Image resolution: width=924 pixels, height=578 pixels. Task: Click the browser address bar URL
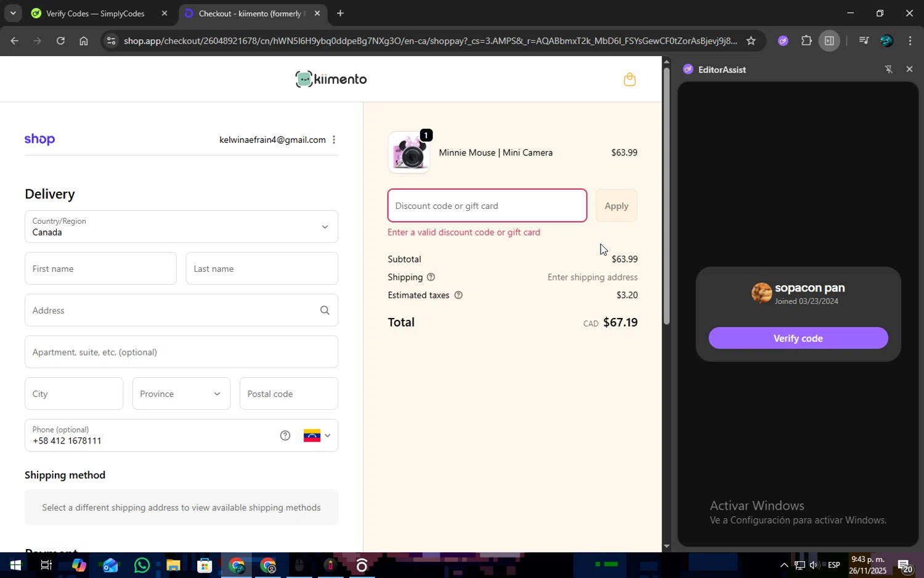(x=430, y=41)
